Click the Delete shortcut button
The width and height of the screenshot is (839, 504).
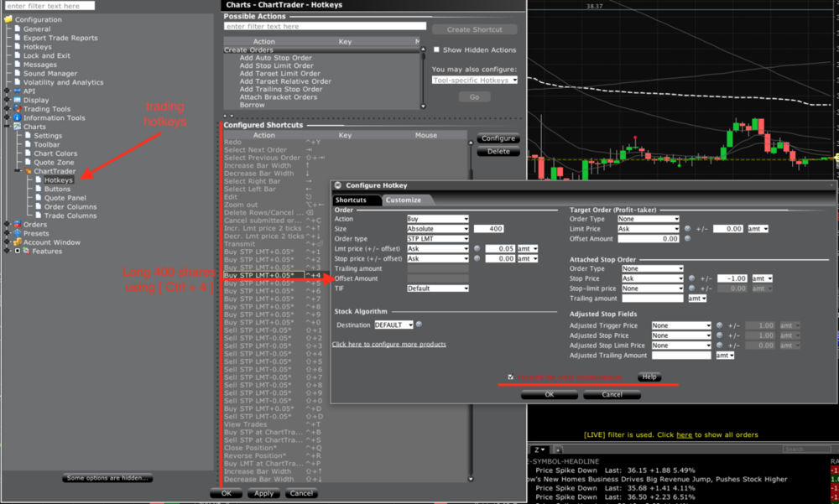pyautogui.click(x=498, y=152)
